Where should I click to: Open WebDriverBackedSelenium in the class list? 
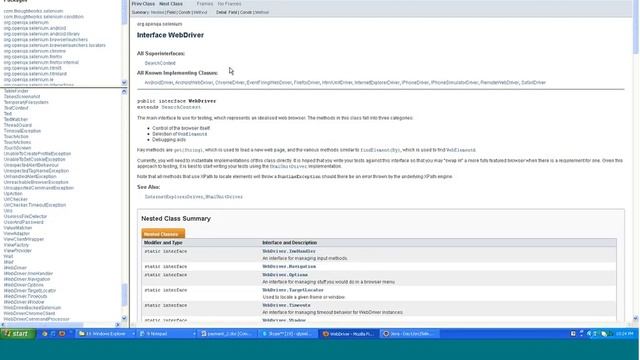(x=32, y=308)
